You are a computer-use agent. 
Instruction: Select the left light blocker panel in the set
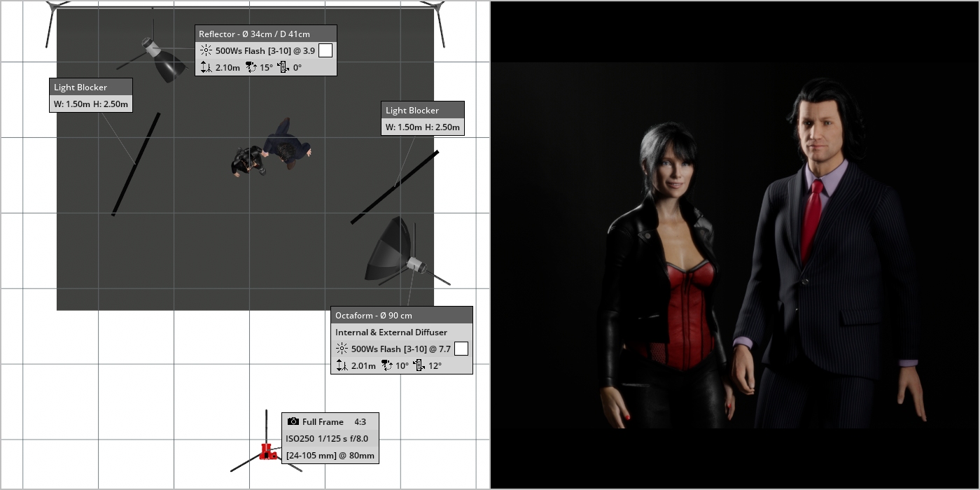[x=136, y=164]
